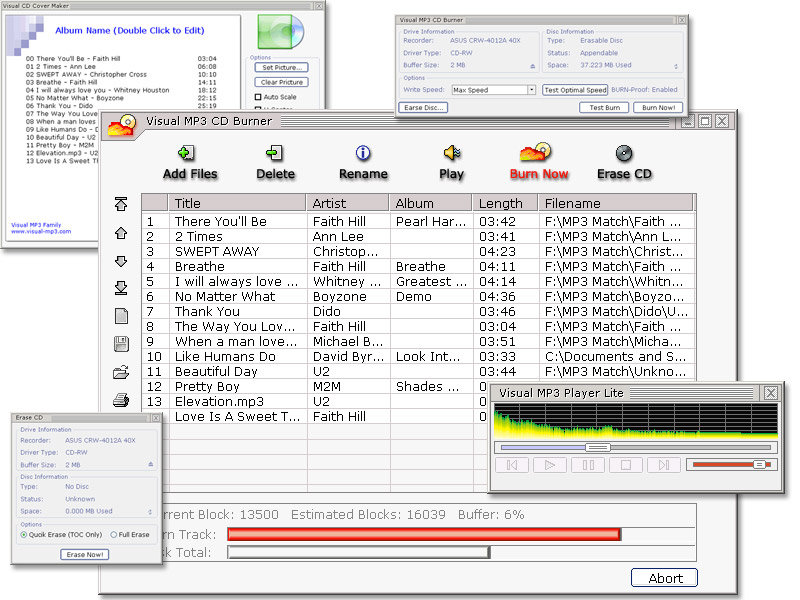Select the 'Pretty Boy' track row
This screenshot has width=800, height=600.
[x=315, y=386]
